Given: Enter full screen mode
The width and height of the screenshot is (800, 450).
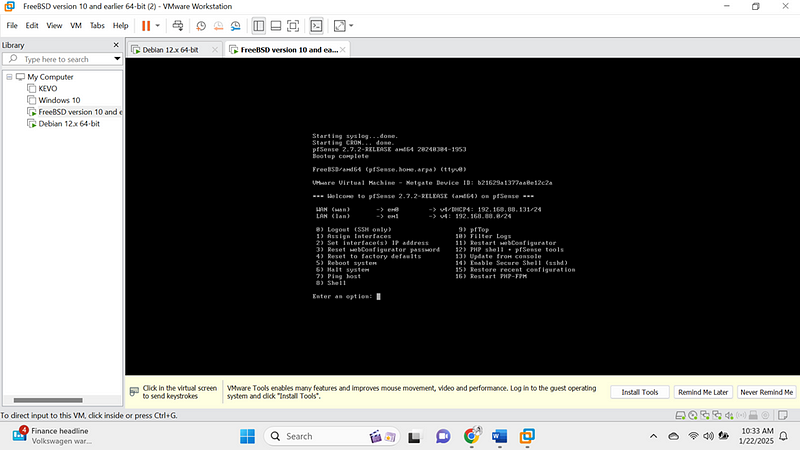Looking at the screenshot, I should pyautogui.click(x=293, y=26).
